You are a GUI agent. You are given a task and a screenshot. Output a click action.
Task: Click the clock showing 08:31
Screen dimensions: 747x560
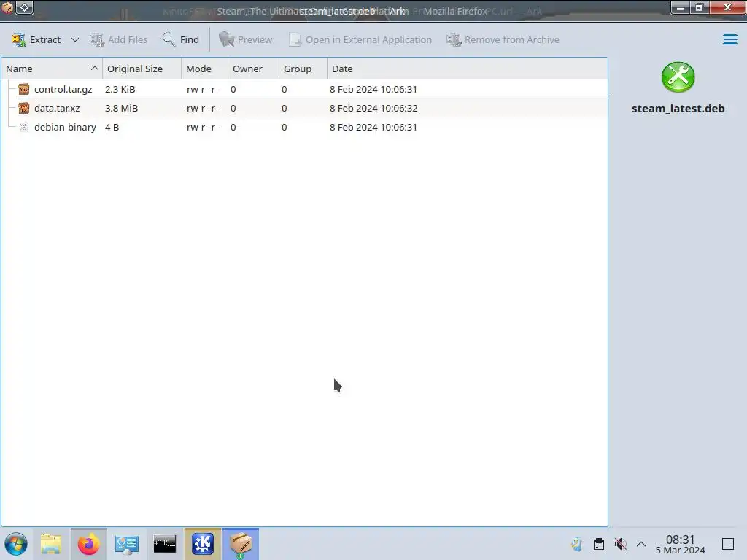click(x=680, y=544)
